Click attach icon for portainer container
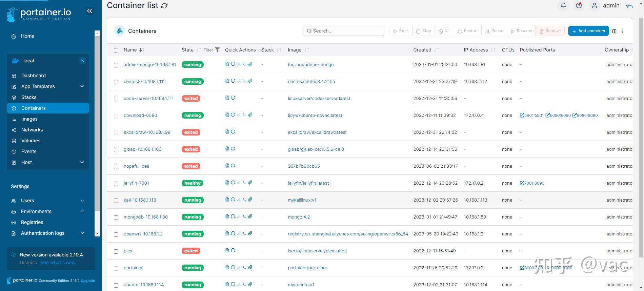 [250, 267]
